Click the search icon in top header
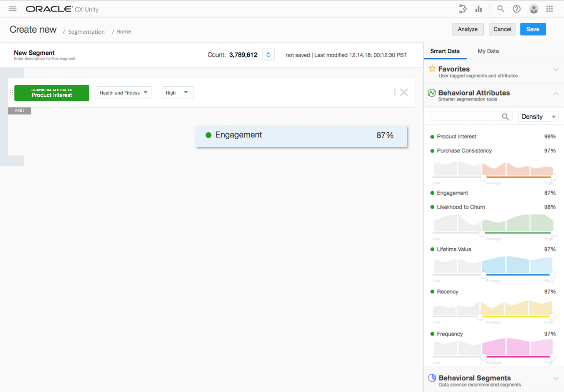Screen dimensions: 564x392 [500, 9]
